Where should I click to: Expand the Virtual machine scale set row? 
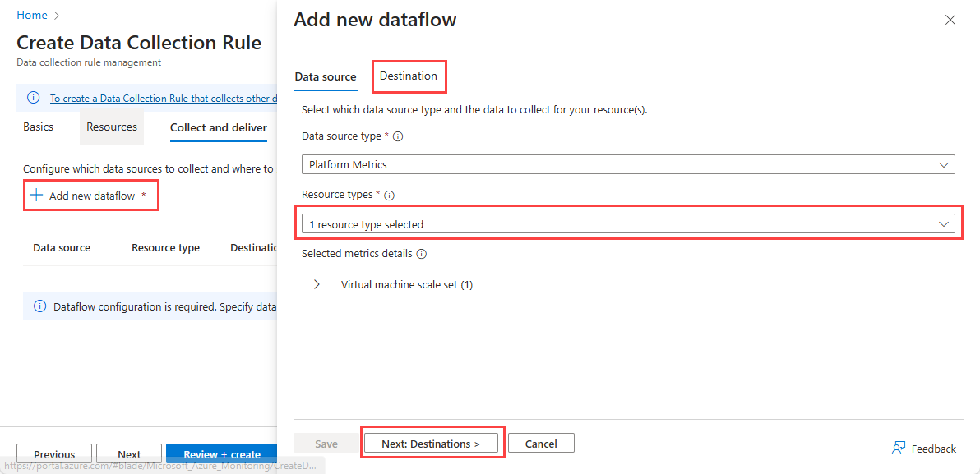click(317, 285)
